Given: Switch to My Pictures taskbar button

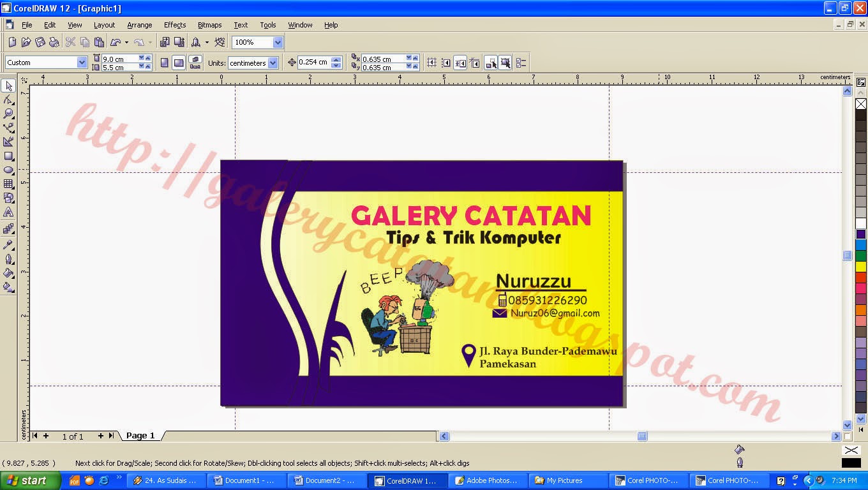Looking at the screenshot, I should tap(569, 480).
